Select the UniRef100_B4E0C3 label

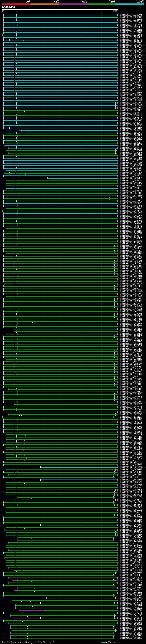click(x=131, y=75)
